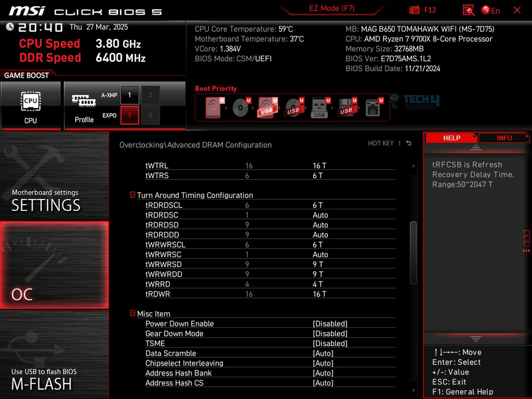Collapse Turn Around Timing Configuration section

tap(133, 195)
